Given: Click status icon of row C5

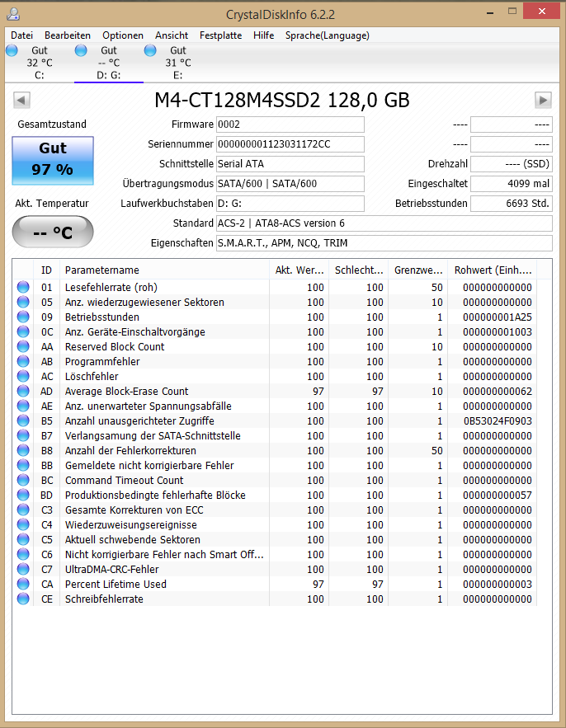Looking at the screenshot, I should (23, 540).
